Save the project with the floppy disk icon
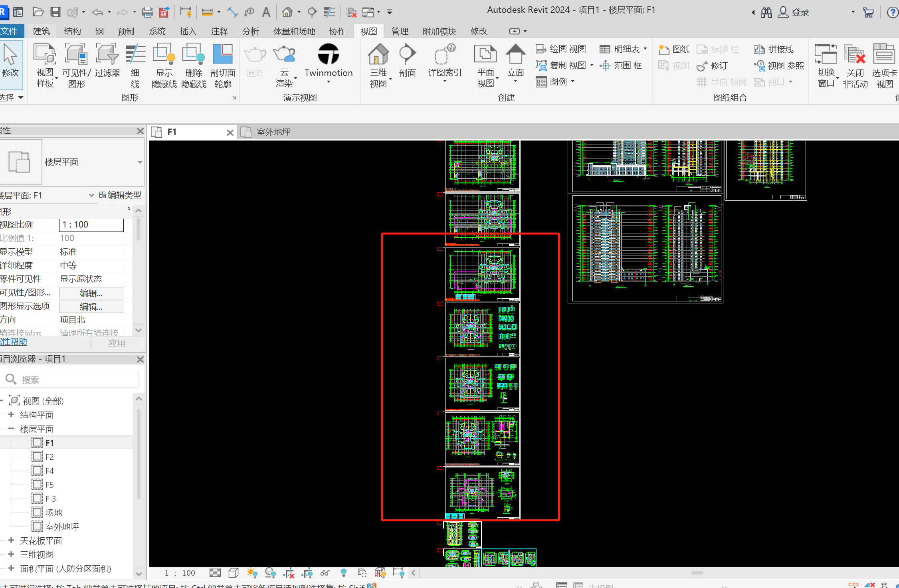899x588 pixels. pos(55,12)
